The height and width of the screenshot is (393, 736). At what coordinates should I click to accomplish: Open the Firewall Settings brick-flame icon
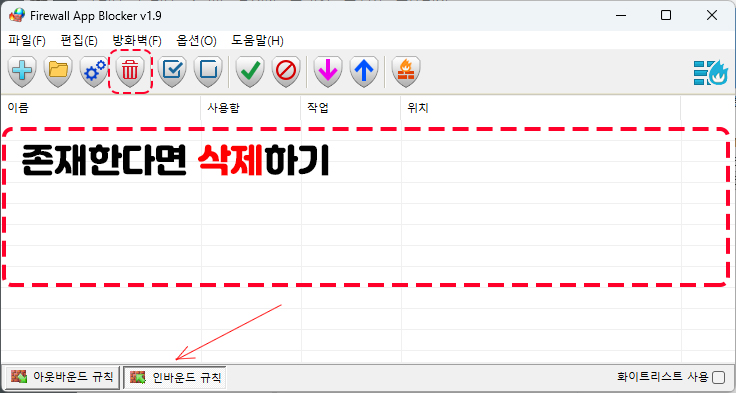coord(406,71)
